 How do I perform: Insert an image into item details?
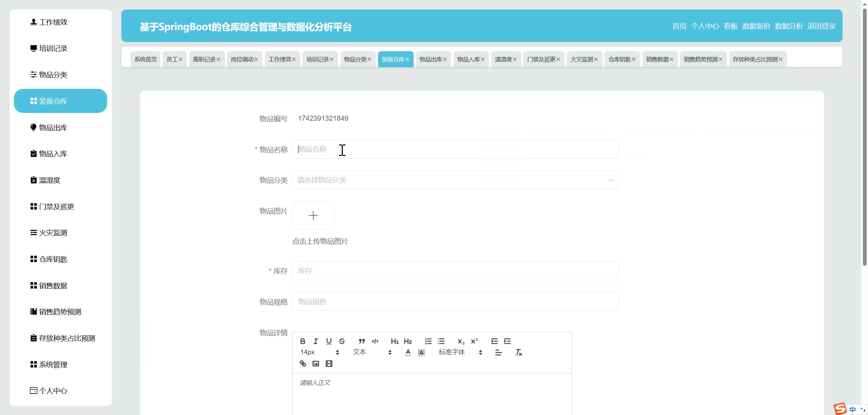(316, 363)
